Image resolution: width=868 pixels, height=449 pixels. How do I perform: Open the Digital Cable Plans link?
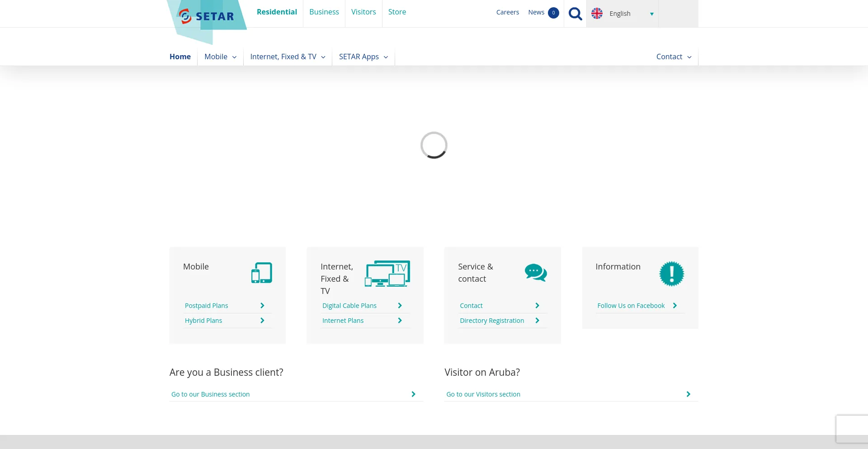click(x=349, y=306)
